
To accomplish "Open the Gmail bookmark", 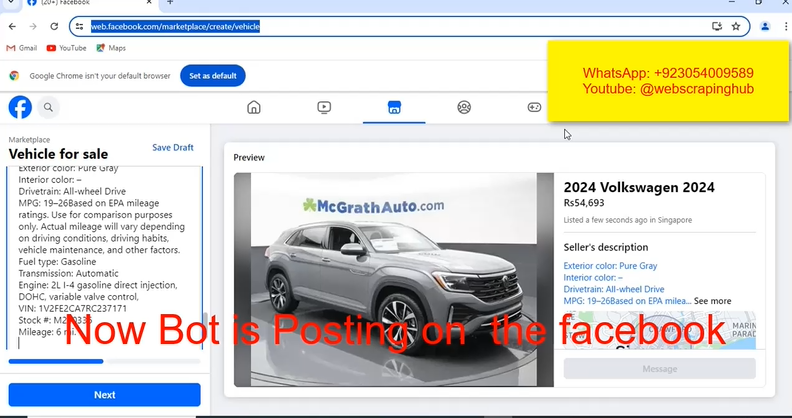I will tap(21, 47).
